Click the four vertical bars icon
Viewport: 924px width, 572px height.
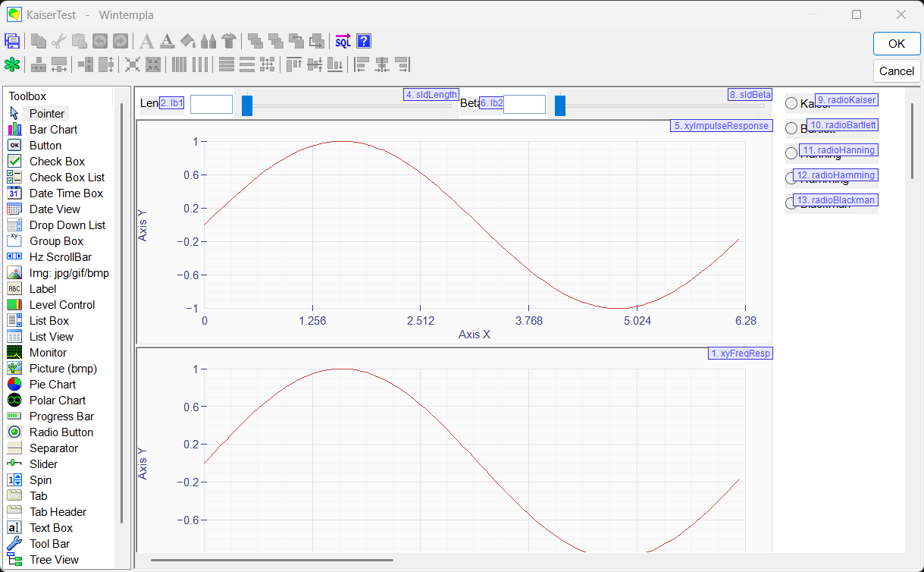click(x=179, y=64)
